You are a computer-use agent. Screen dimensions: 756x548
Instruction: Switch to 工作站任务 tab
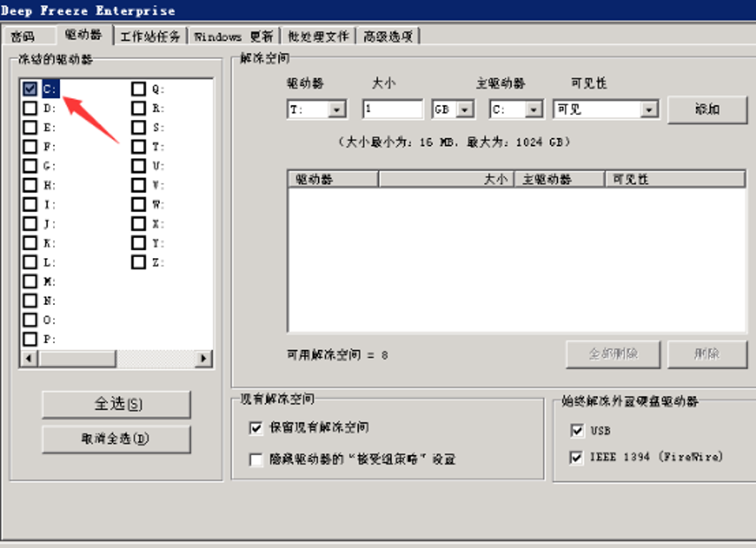click(x=150, y=36)
